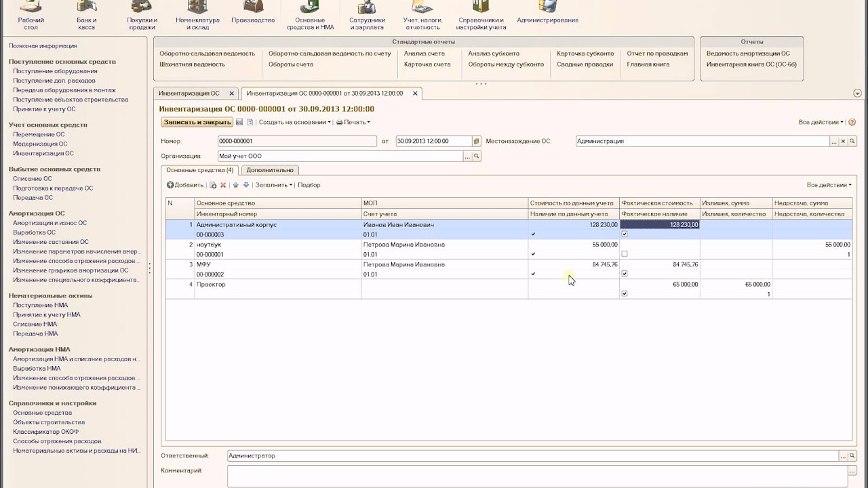Open Классификатор ОКОФ link
The image size is (868, 488).
[x=45, y=432]
